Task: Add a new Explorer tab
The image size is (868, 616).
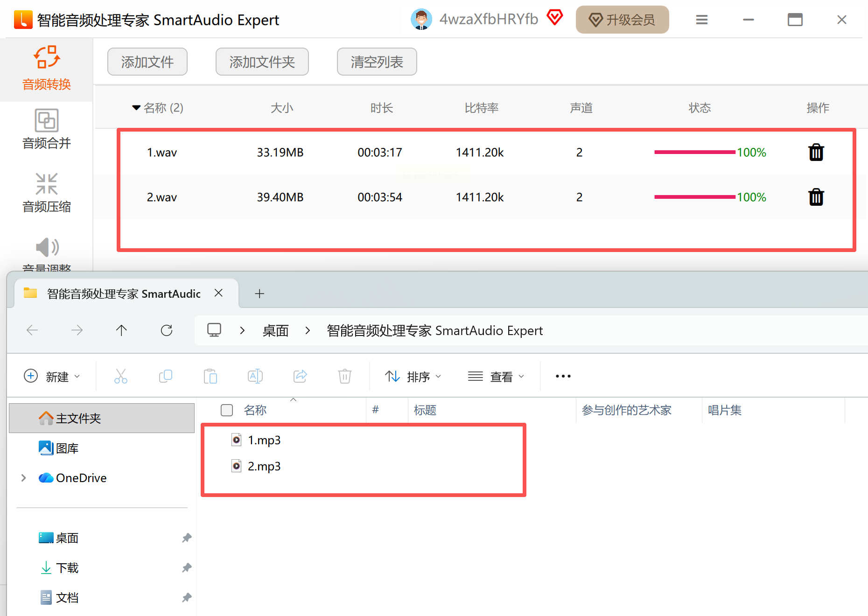Action: (x=260, y=294)
